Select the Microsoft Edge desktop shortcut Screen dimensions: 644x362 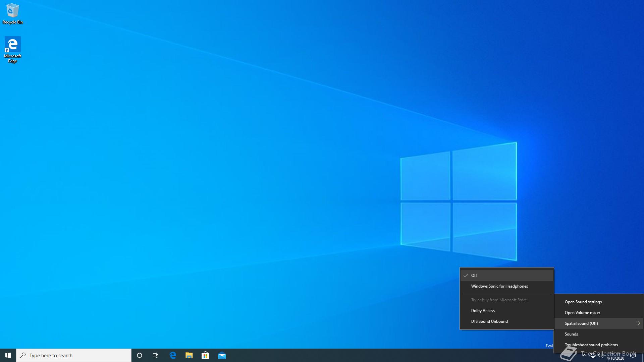(12, 50)
